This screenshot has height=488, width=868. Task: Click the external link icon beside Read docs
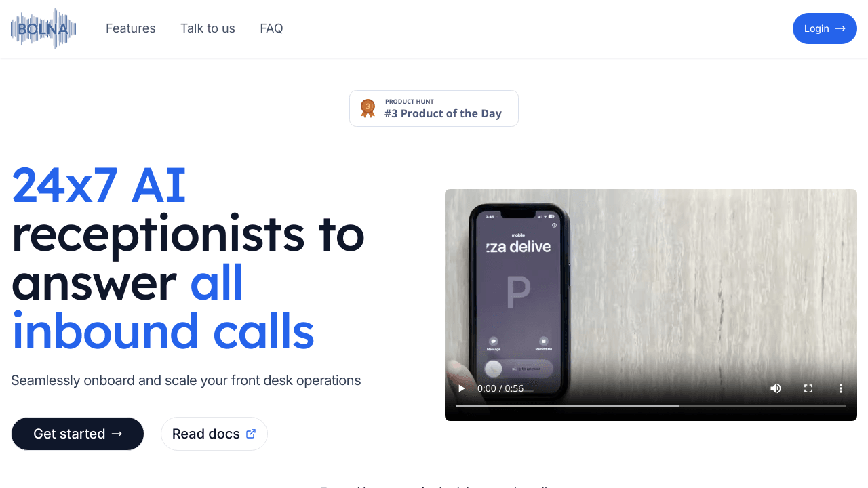(x=251, y=434)
